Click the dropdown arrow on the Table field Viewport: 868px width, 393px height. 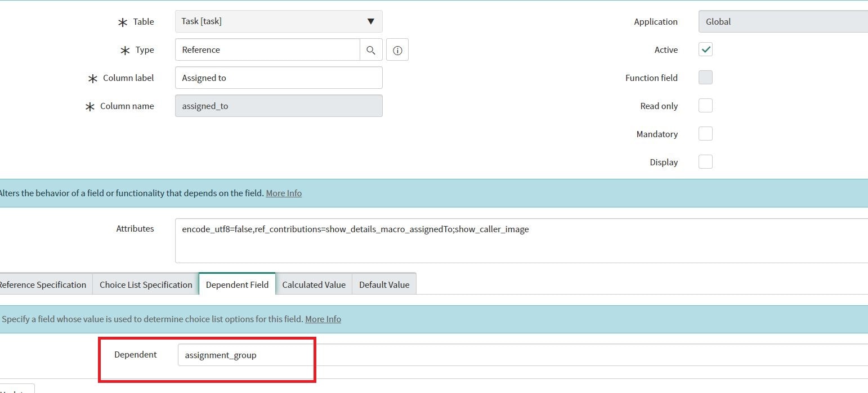coord(370,21)
